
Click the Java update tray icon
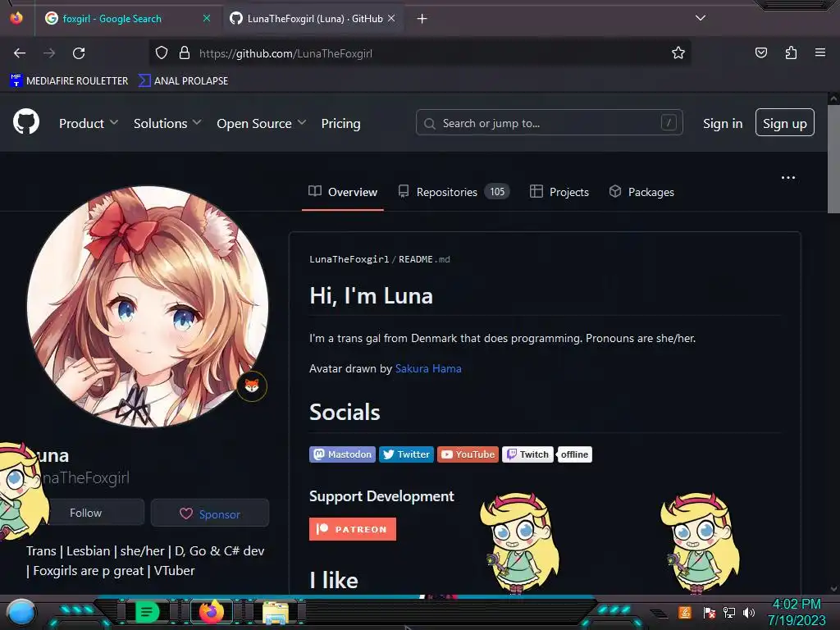coord(685,612)
